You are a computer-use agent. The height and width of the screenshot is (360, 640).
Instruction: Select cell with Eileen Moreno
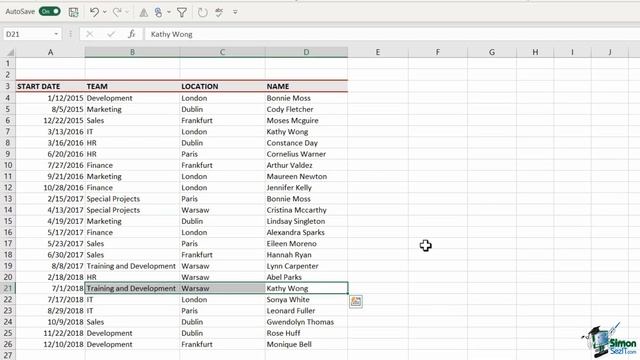tap(307, 244)
